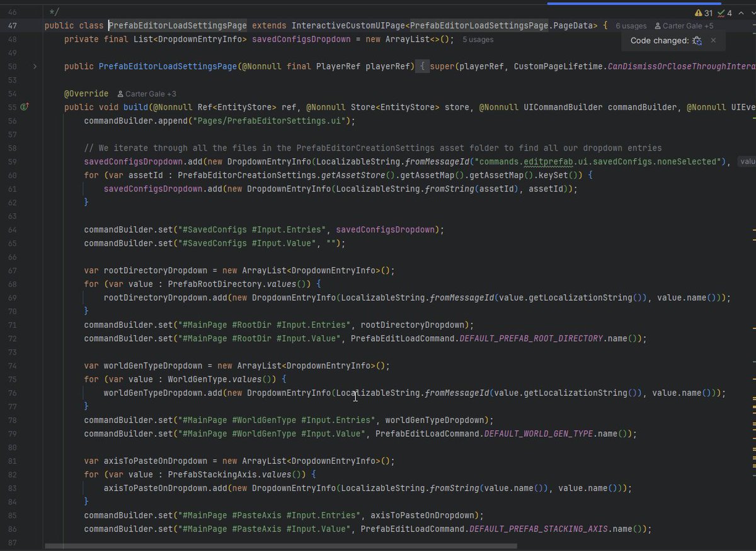Place caret in "Pages/PrefabEditorSettings.ui" string
This screenshot has width=756, height=551.
click(x=268, y=120)
